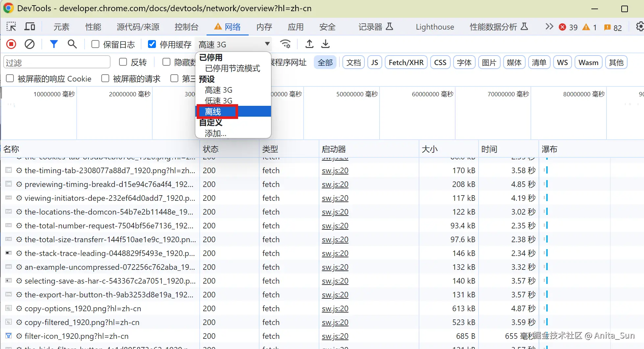Filter requests by 清单
The image size is (644, 349).
pyautogui.click(x=539, y=62)
